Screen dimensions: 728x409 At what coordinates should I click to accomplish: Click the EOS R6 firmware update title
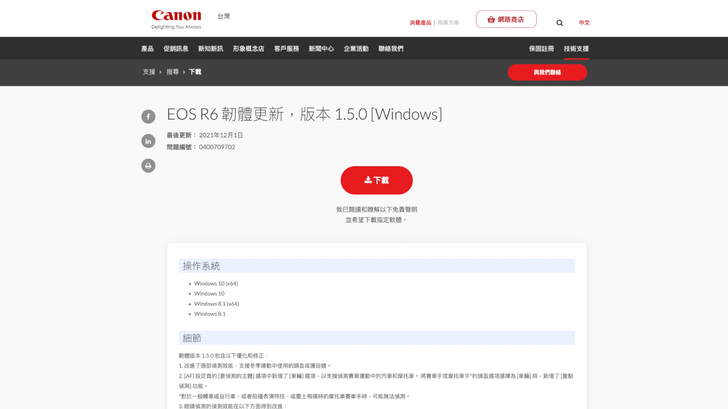tap(305, 114)
